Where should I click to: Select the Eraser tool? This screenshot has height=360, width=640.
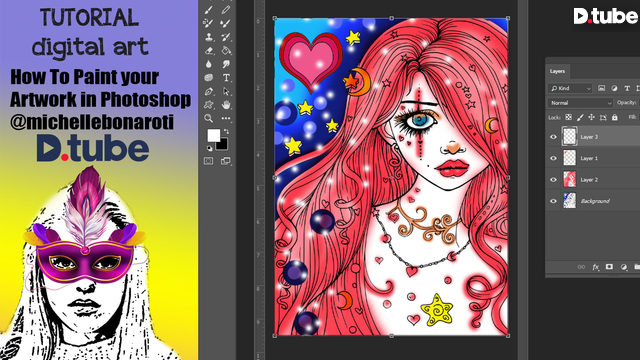point(209,51)
